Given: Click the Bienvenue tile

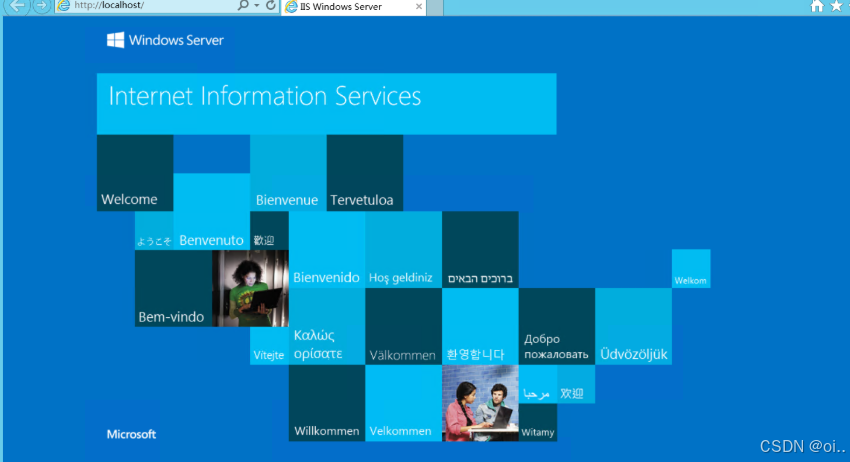Looking at the screenshot, I should (288, 172).
